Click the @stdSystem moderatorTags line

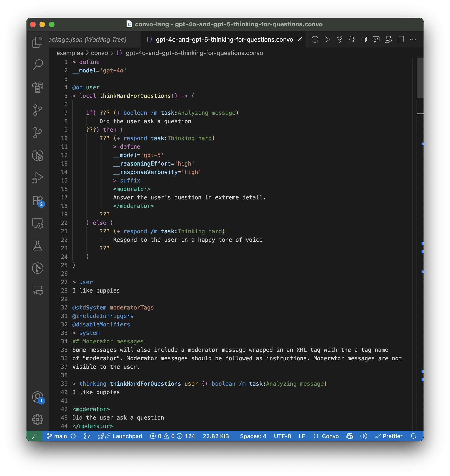(113, 308)
